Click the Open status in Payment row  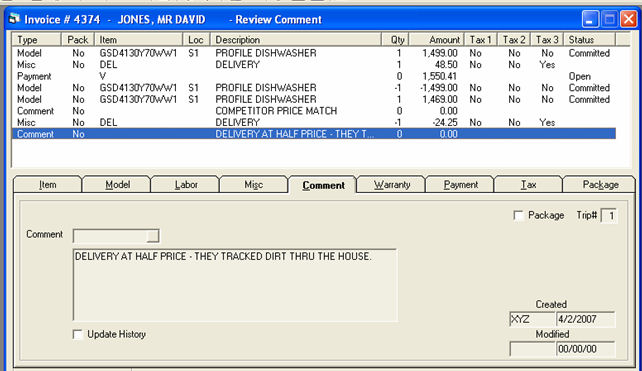pyautogui.click(x=579, y=77)
